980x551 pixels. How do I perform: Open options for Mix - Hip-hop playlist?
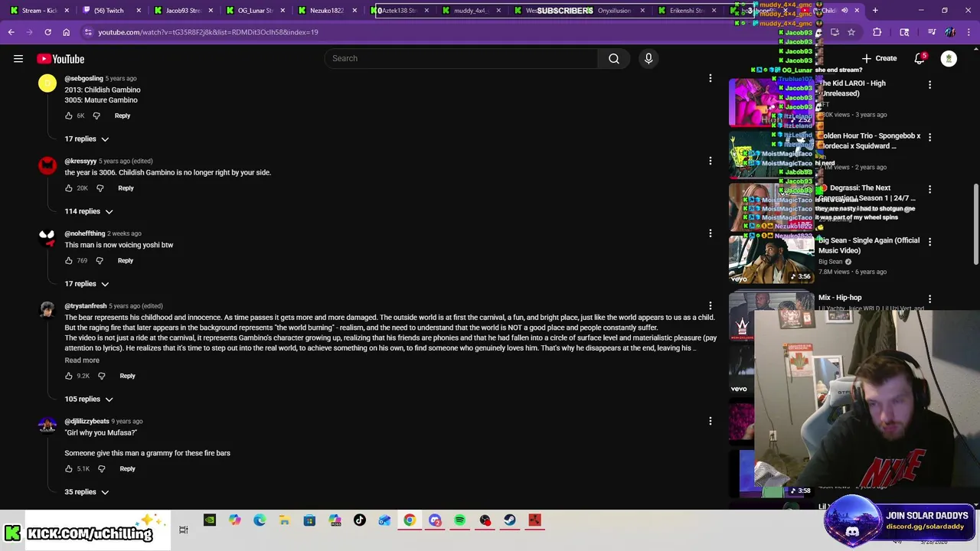point(929,299)
